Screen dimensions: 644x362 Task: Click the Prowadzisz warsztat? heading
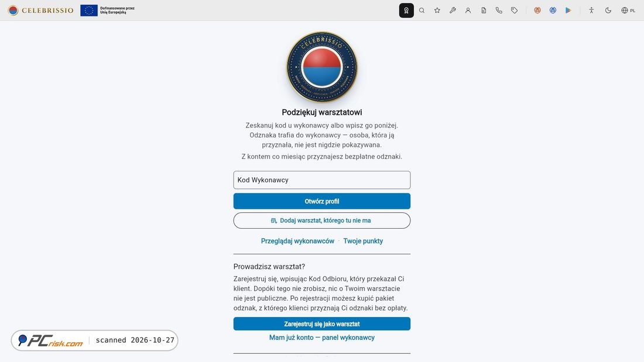(269, 266)
